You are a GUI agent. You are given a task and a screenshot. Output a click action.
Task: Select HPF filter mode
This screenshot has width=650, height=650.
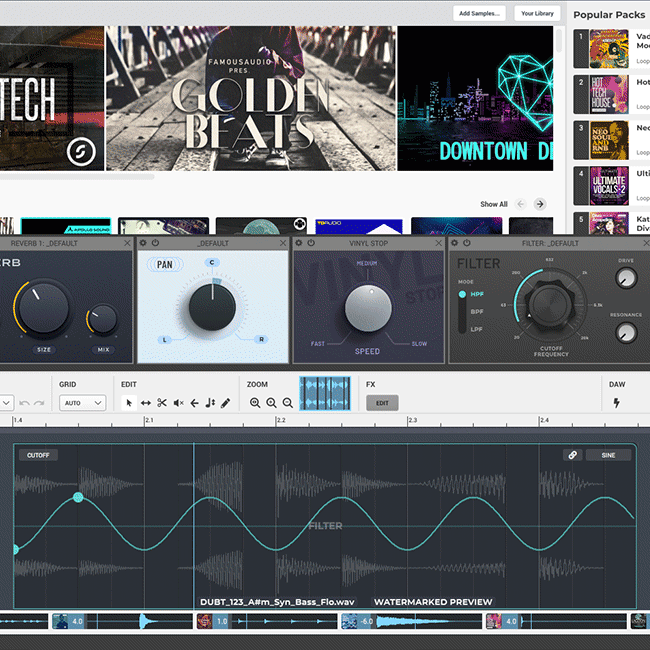477,294
